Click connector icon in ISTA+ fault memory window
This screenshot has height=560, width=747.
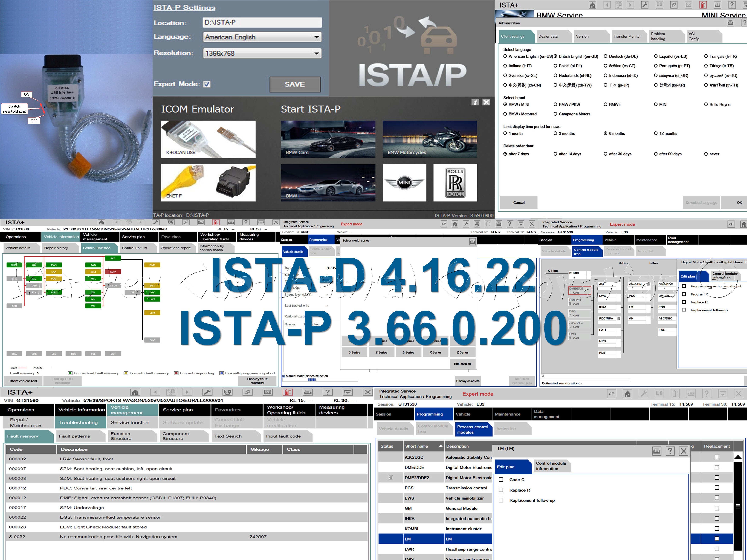pos(247,392)
